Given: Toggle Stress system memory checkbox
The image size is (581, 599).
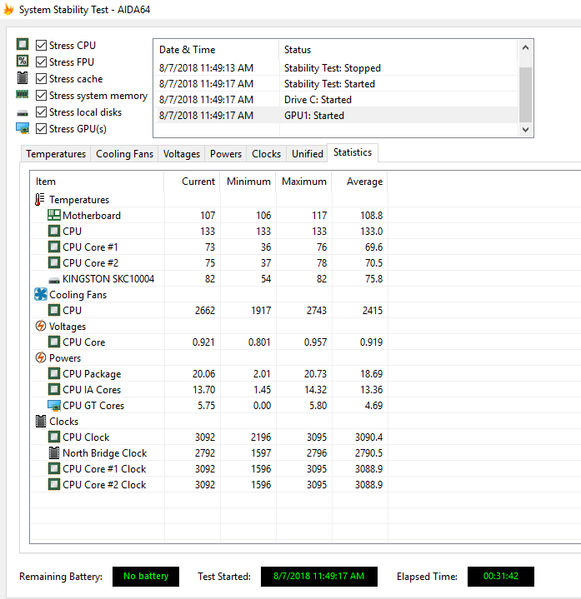Looking at the screenshot, I should tap(41, 96).
